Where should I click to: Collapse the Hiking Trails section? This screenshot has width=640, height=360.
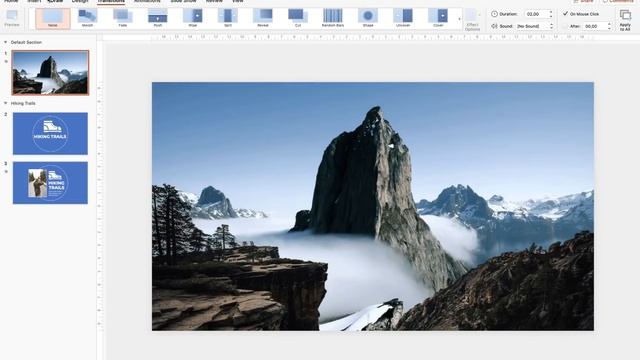(5, 103)
